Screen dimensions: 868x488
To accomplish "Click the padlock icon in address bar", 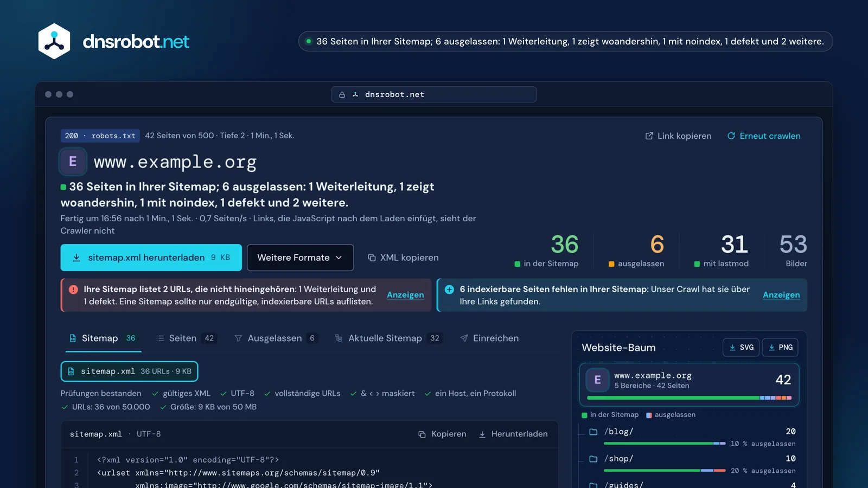I will click(x=342, y=94).
